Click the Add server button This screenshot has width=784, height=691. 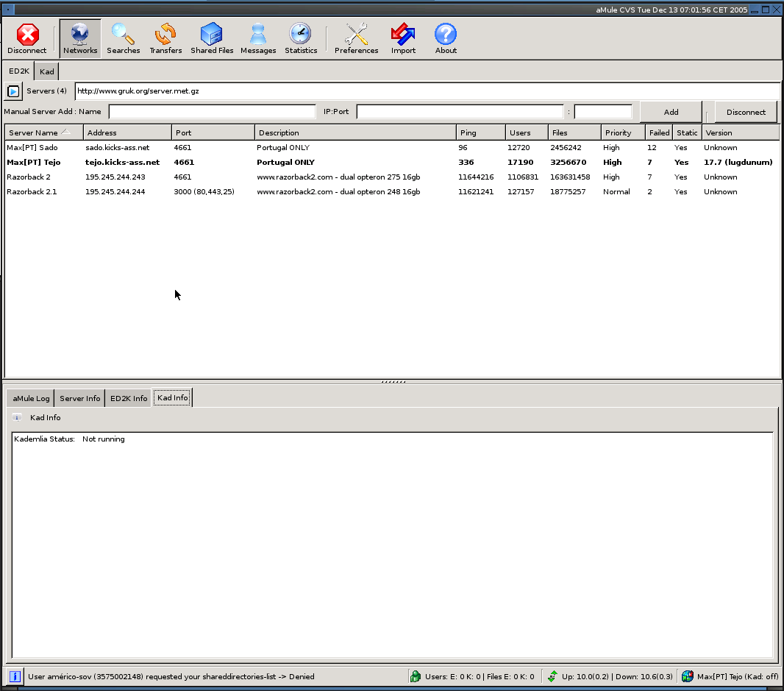pyautogui.click(x=671, y=112)
